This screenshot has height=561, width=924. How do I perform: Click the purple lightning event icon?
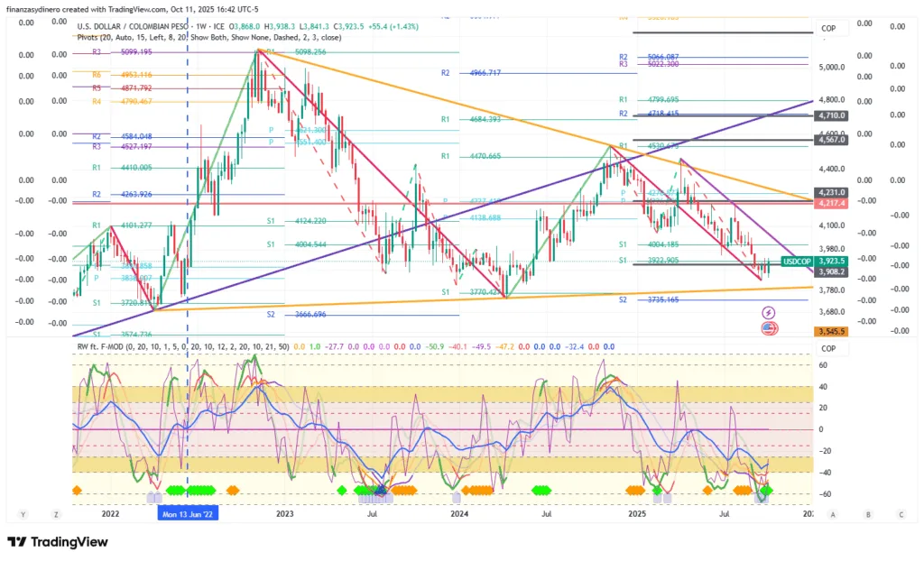[x=769, y=311]
